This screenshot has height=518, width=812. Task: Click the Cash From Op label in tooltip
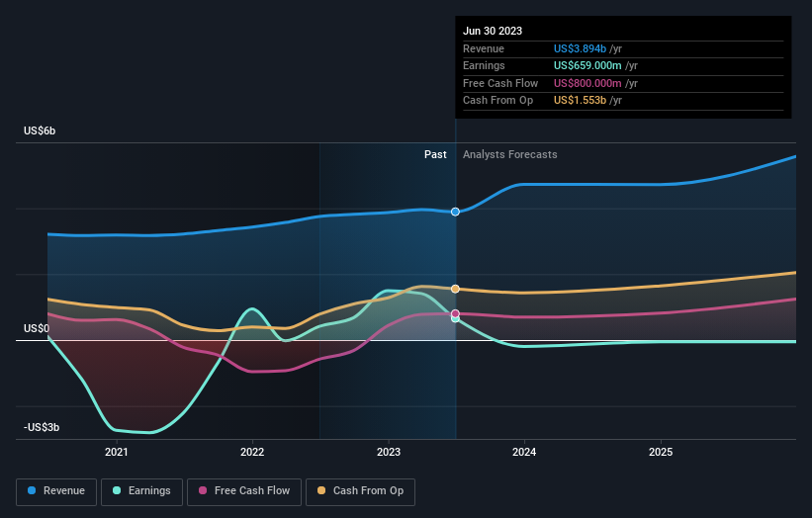pyautogui.click(x=497, y=101)
